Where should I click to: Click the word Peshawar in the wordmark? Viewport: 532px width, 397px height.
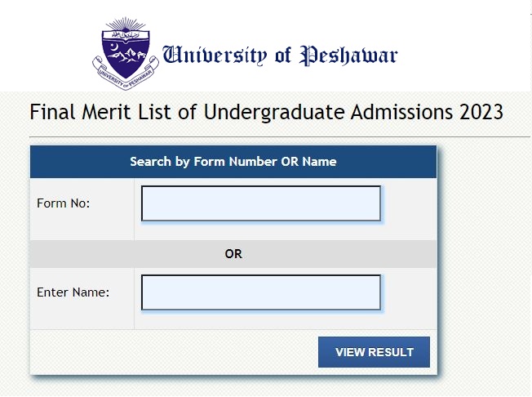point(348,56)
